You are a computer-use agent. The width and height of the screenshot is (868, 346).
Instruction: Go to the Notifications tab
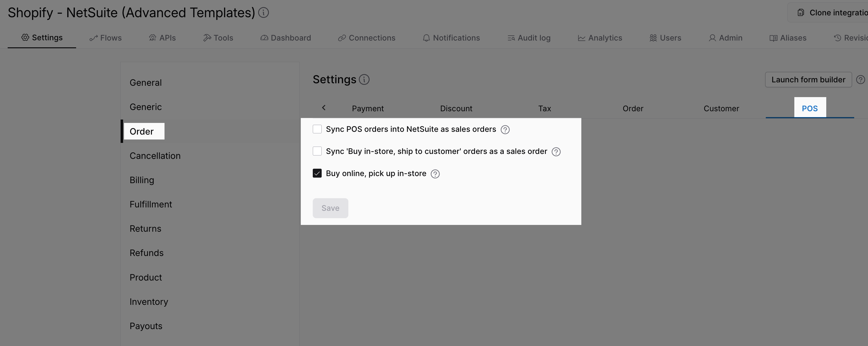point(451,38)
